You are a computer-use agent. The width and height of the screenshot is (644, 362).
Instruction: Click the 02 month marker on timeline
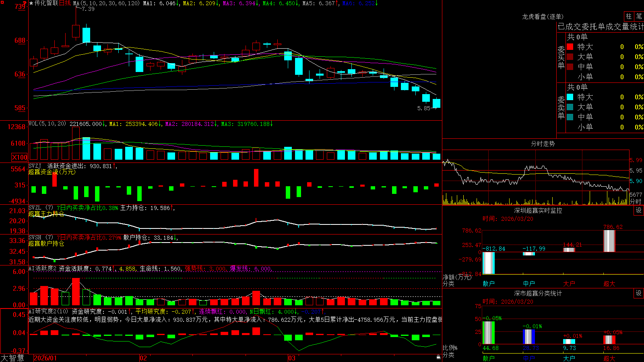pos(143,358)
